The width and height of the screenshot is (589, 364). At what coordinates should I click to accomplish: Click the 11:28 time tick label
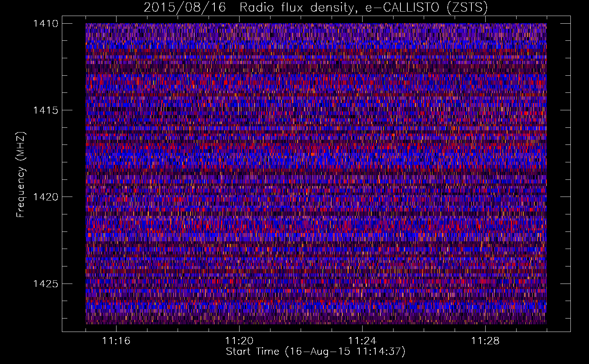485,341
